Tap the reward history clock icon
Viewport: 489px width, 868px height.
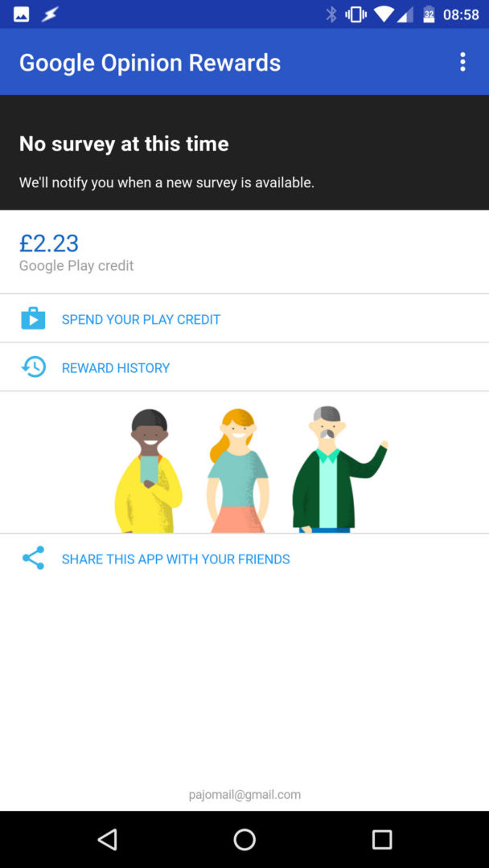click(x=33, y=367)
